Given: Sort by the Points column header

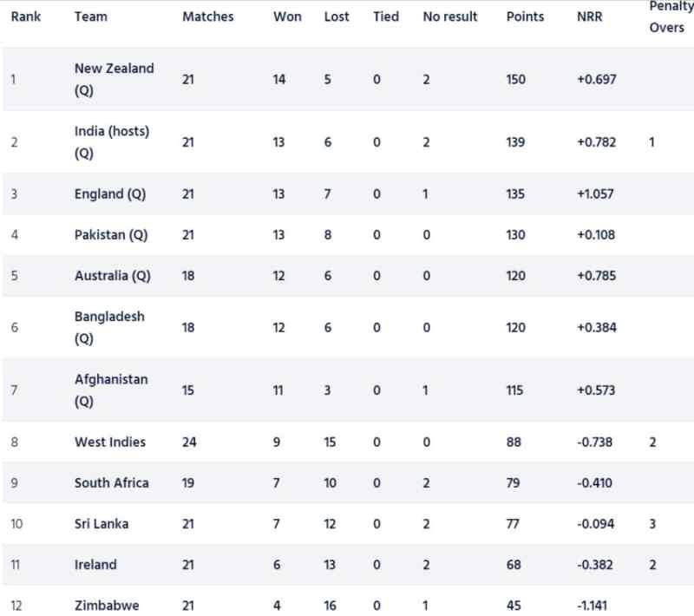Looking at the screenshot, I should (x=525, y=16).
